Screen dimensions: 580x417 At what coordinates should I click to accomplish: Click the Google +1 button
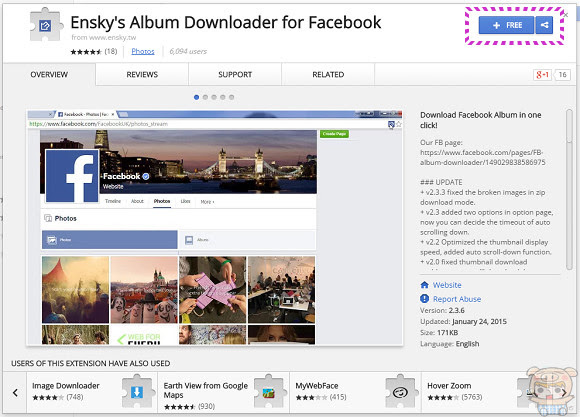pos(542,75)
